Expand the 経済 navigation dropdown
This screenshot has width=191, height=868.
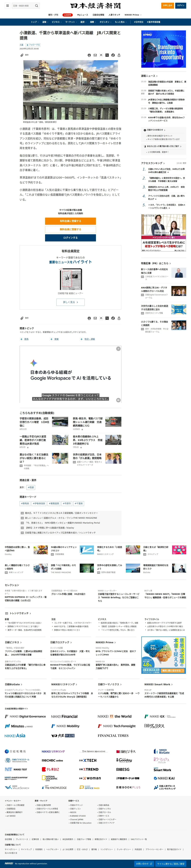point(84,22)
